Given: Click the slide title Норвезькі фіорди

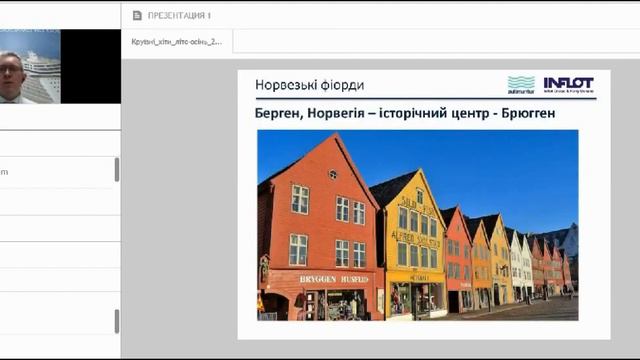Looking at the screenshot, I should click(x=309, y=85).
